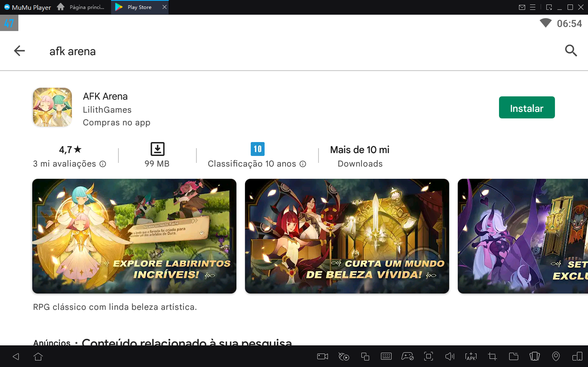Expand info about 3 mi avaliações
The width and height of the screenshot is (588, 367).
coord(102,164)
